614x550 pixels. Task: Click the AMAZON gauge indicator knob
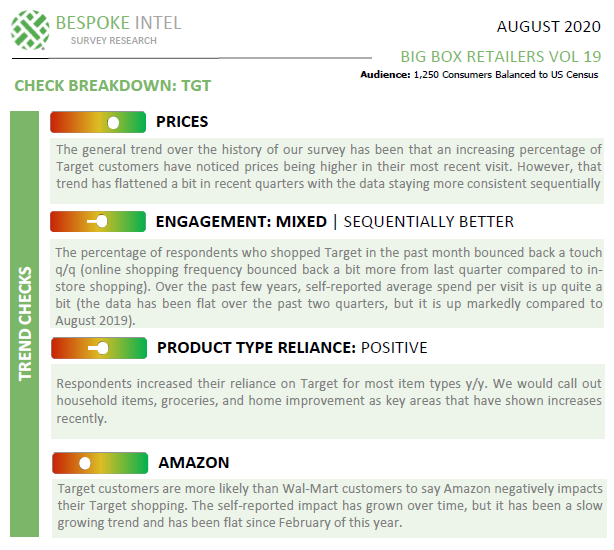coord(85,463)
